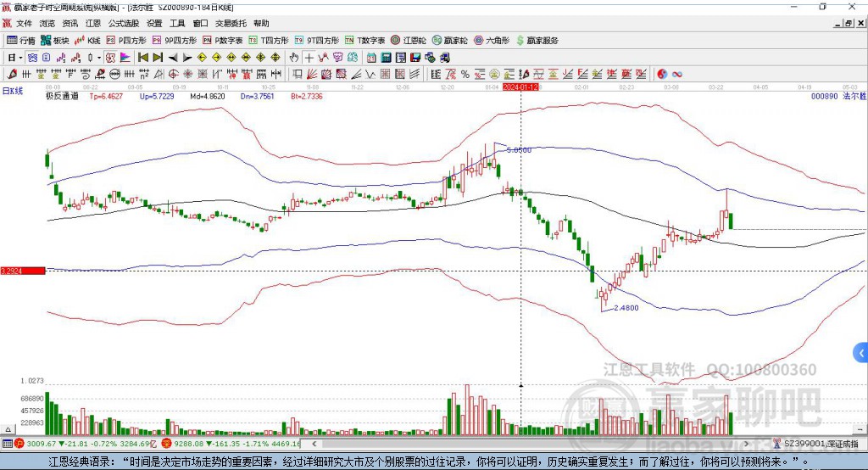Click the floppy disk save icon
The image size is (868, 470).
tap(415, 58)
